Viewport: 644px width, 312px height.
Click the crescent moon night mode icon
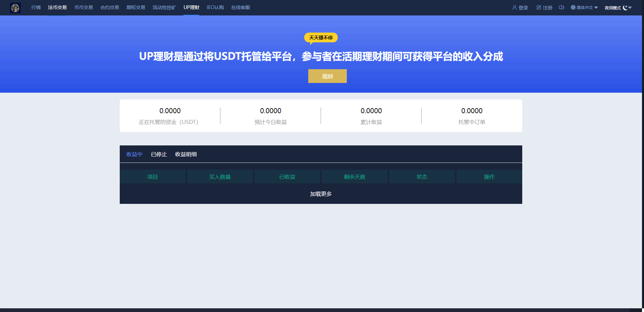[625, 8]
